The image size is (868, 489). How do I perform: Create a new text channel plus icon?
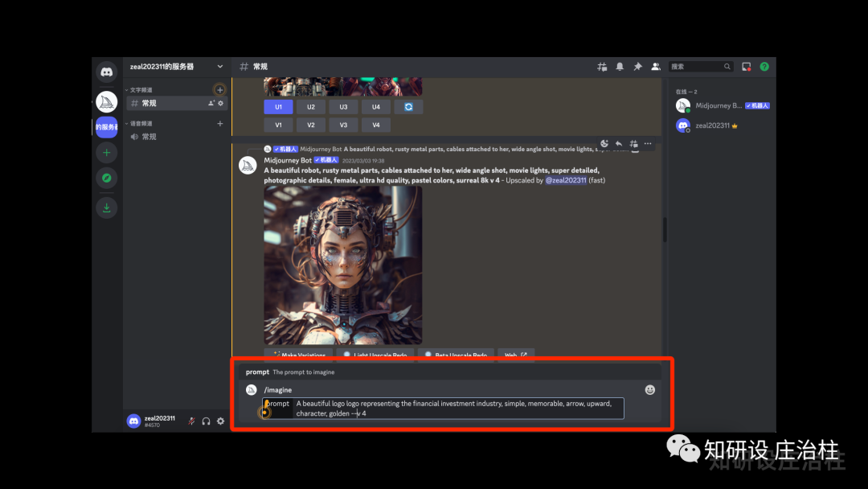click(219, 90)
